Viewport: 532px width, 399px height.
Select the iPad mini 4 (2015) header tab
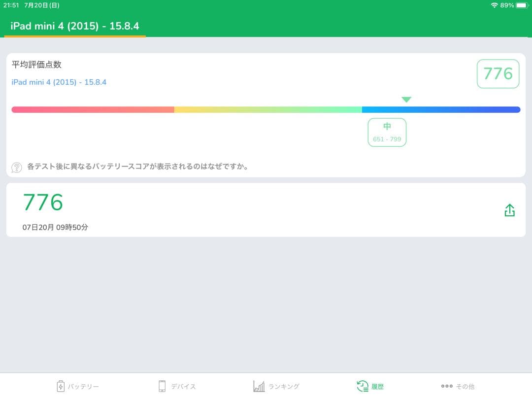[x=75, y=26]
